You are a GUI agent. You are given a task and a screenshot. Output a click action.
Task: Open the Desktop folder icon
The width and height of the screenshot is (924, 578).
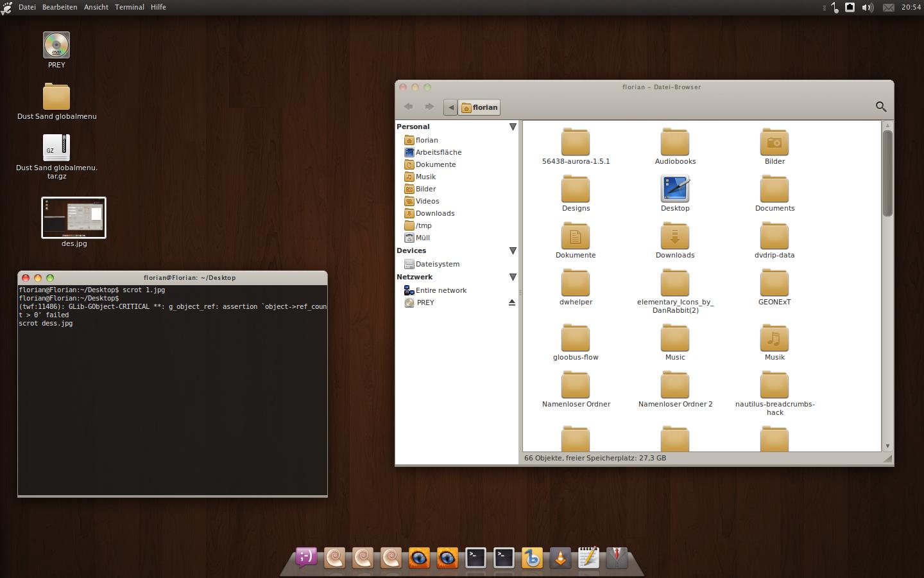[x=675, y=193]
